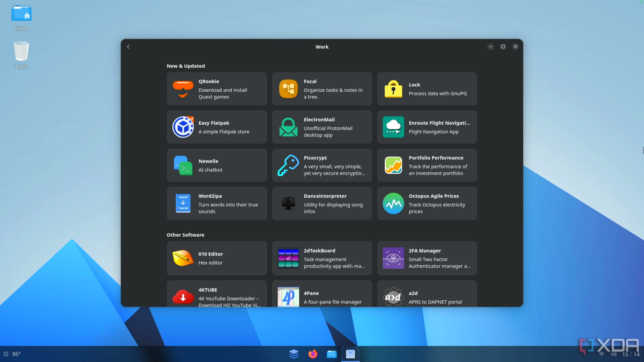This screenshot has width=644, height=362.
Task: Click 'Process data with GnuPG' text
Action: point(438,93)
